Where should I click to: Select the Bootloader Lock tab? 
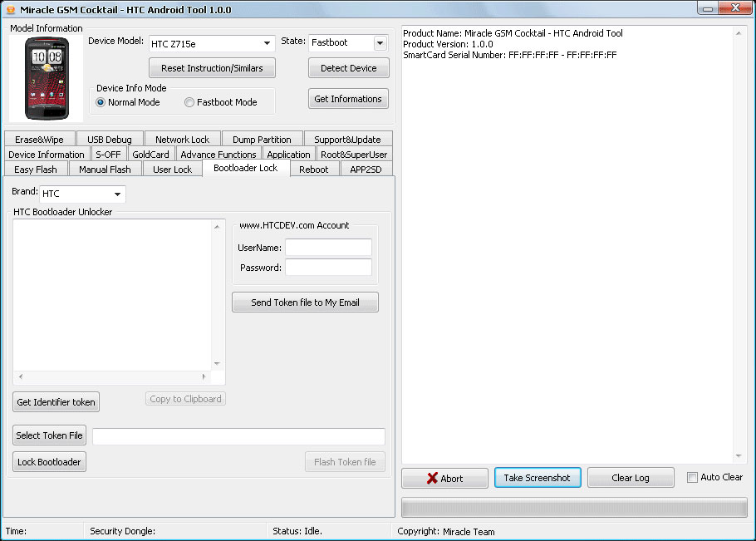246,168
